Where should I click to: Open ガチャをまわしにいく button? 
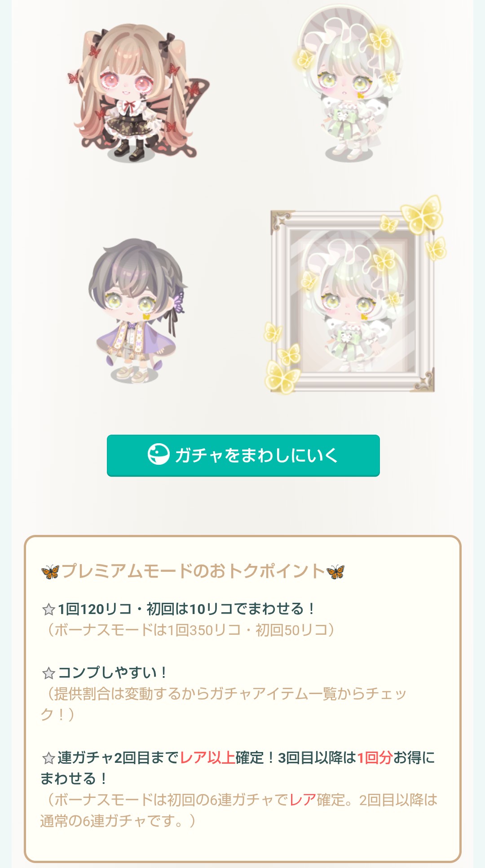(x=243, y=455)
